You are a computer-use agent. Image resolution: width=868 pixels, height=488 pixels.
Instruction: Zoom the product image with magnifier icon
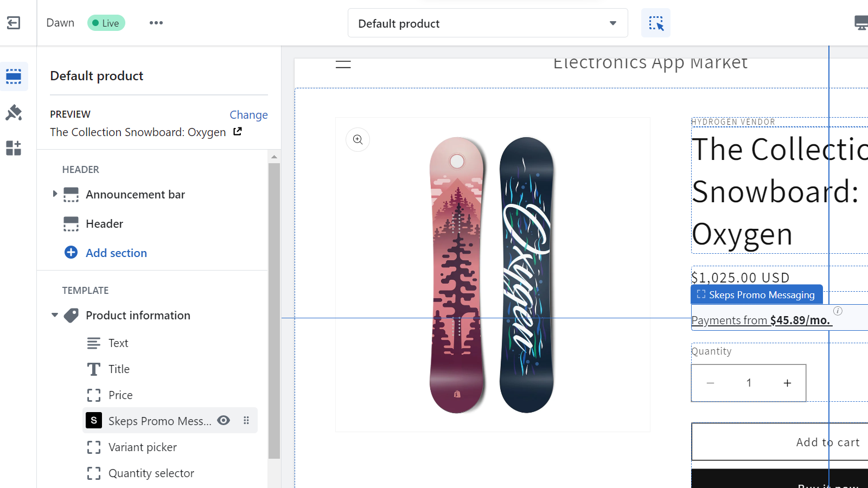[358, 140]
